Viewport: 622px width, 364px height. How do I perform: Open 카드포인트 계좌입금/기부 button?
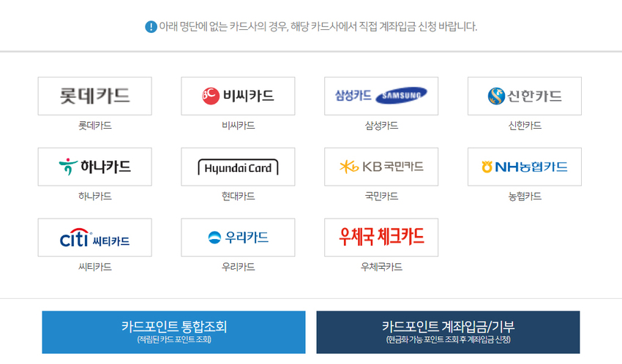pyautogui.click(x=449, y=332)
